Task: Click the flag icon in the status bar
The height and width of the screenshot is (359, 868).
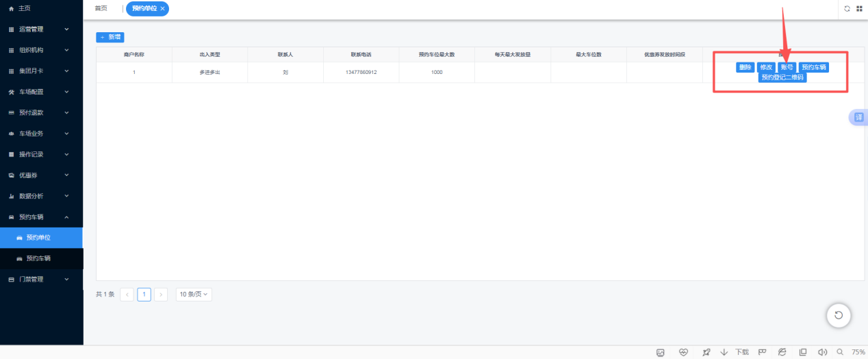Action: click(762, 352)
